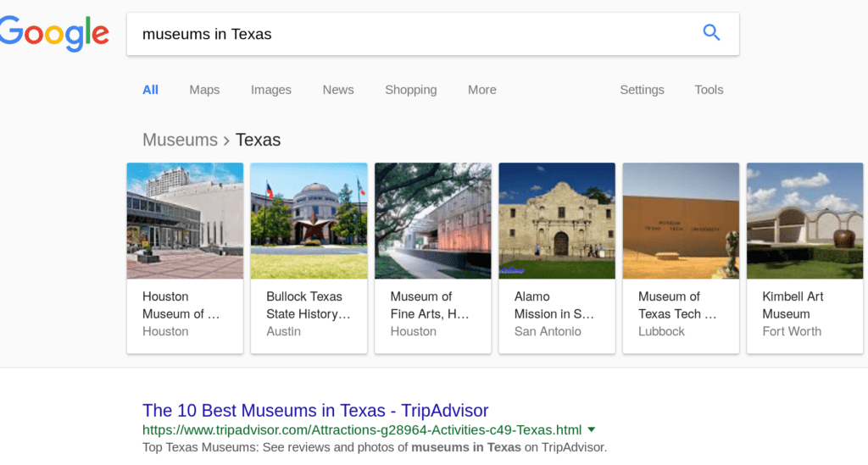
Task: Open Museum of Fine Arts Houston photo
Action: click(x=433, y=220)
